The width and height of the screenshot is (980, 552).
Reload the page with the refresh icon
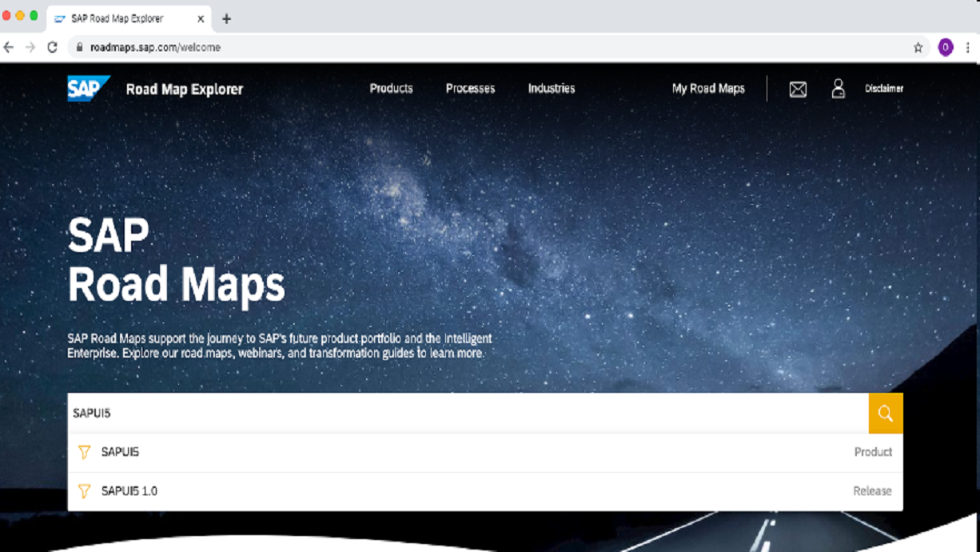point(53,47)
